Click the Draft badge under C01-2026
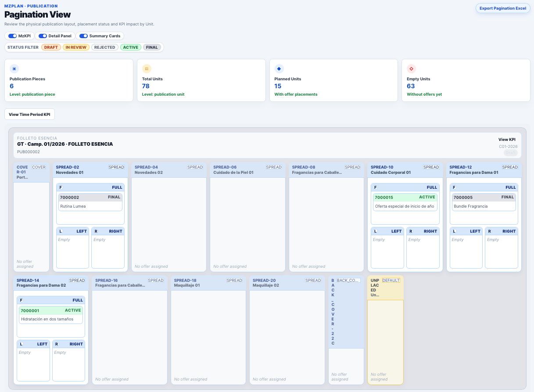This screenshot has width=534, height=392. [x=510, y=153]
